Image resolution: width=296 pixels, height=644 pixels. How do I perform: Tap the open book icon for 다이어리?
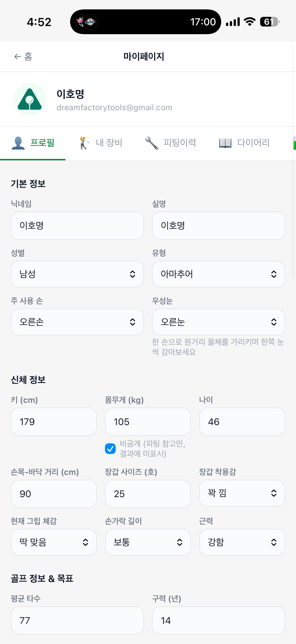click(225, 143)
